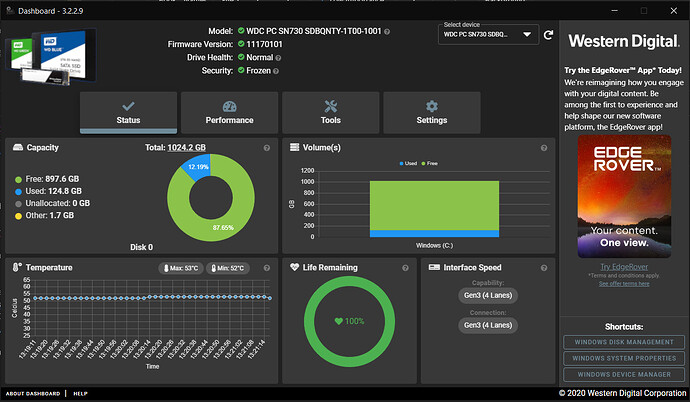
Task: Click the blue Used legend dot in Capacity
Action: point(18,192)
